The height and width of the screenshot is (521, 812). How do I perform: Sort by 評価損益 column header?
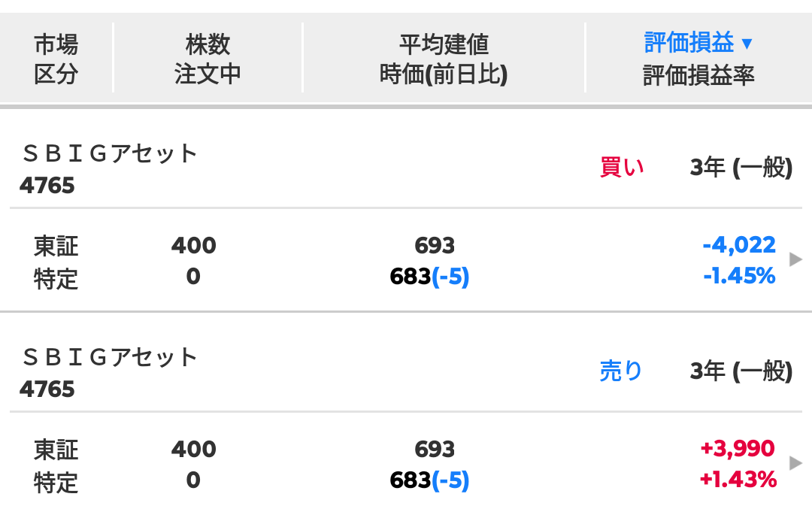(689, 42)
